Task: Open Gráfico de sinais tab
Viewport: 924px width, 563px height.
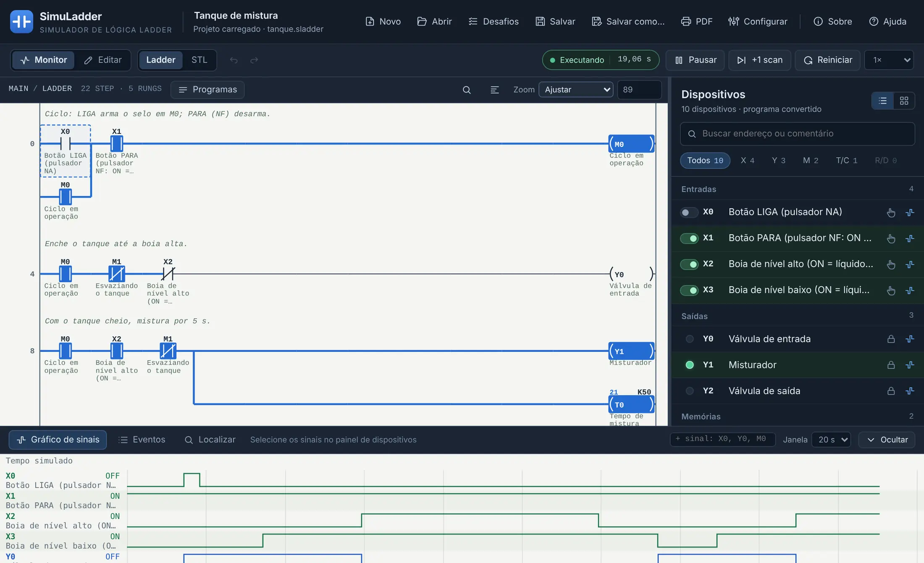Action: click(58, 440)
